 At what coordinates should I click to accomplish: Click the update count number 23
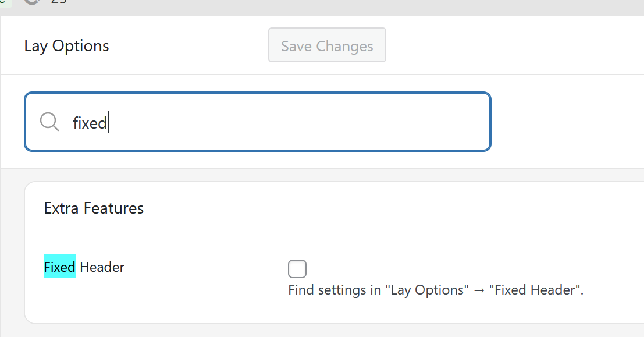[58, 2]
